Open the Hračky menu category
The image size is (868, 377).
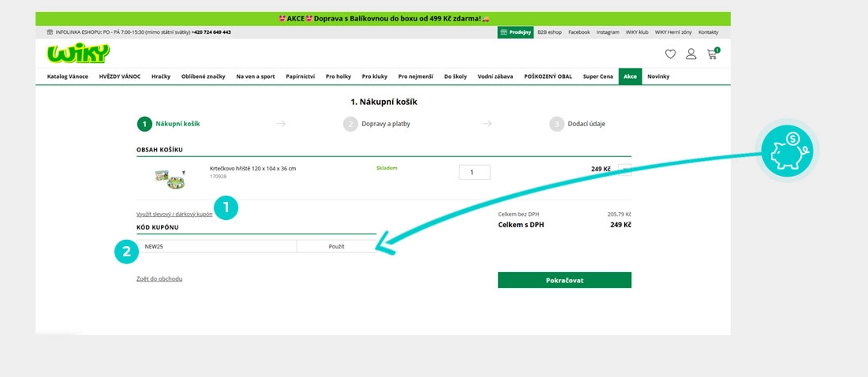[161, 77]
